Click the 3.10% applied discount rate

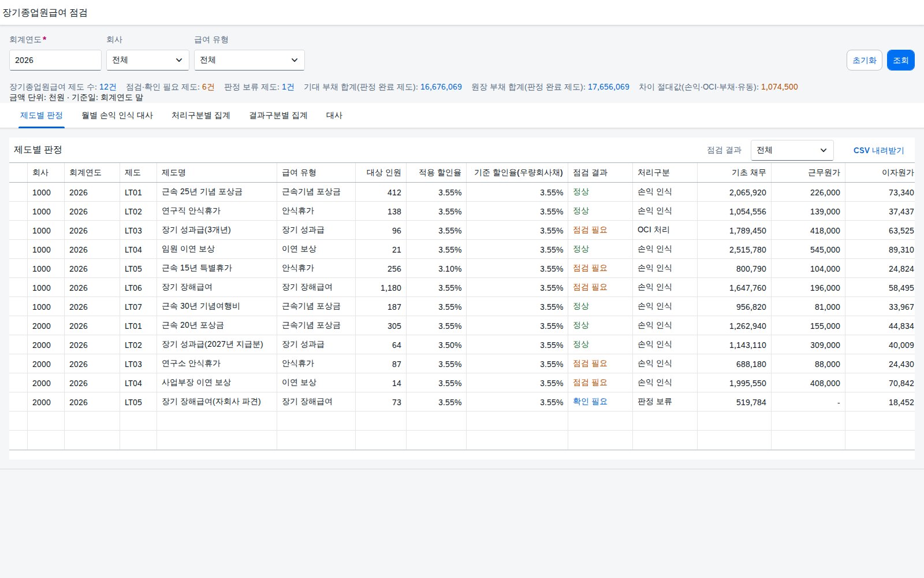(436, 269)
